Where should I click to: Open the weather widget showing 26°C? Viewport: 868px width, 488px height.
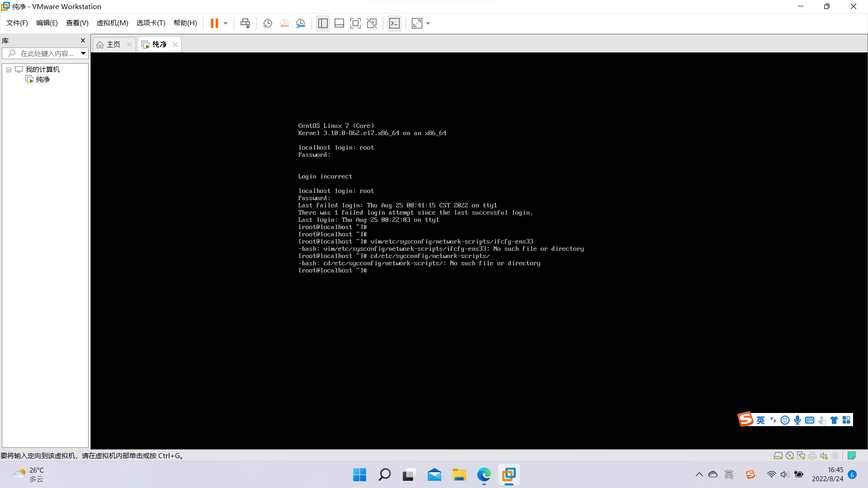click(28, 475)
